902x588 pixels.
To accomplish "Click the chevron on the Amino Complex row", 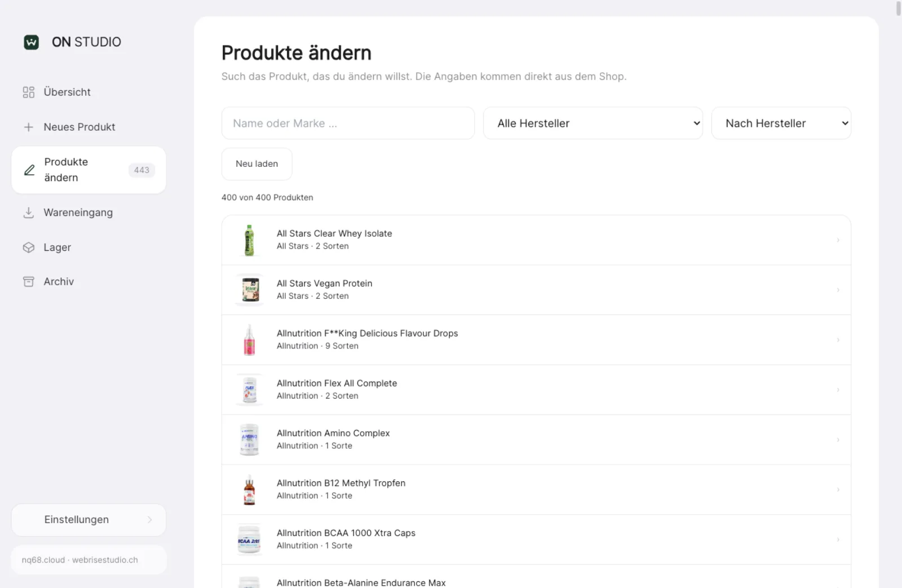I will [838, 440].
